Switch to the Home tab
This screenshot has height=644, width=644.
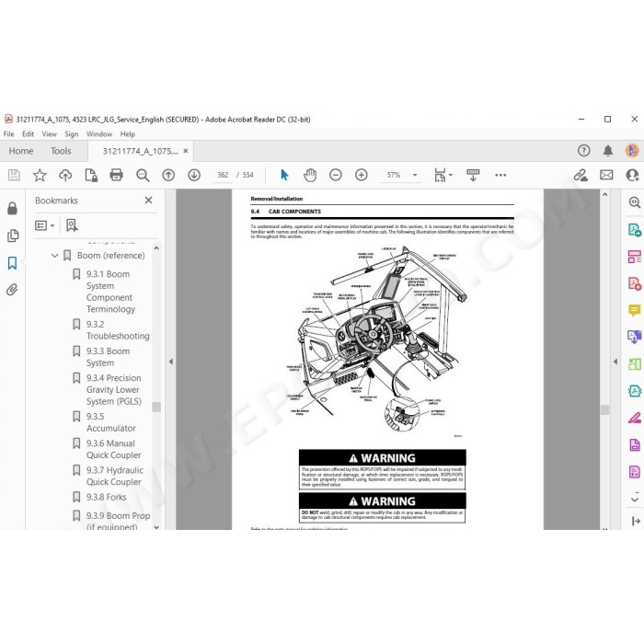21,151
